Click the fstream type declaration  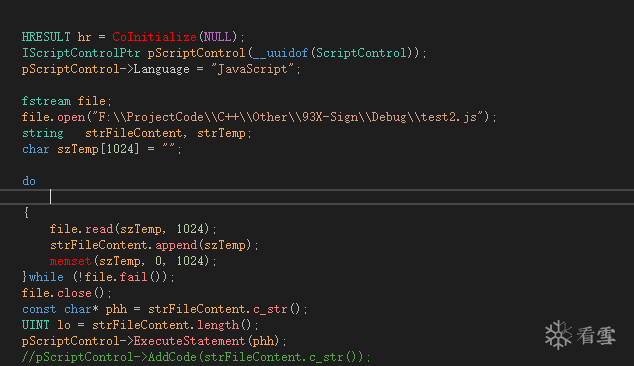(46, 101)
